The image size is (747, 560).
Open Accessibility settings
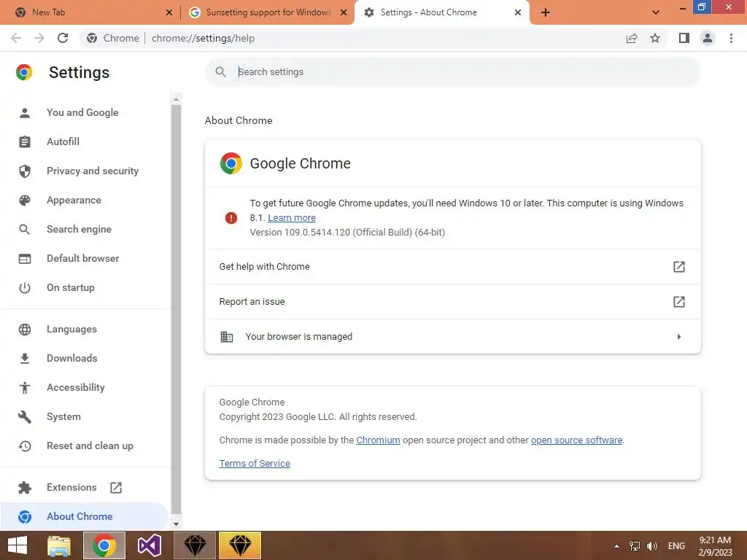coord(76,388)
